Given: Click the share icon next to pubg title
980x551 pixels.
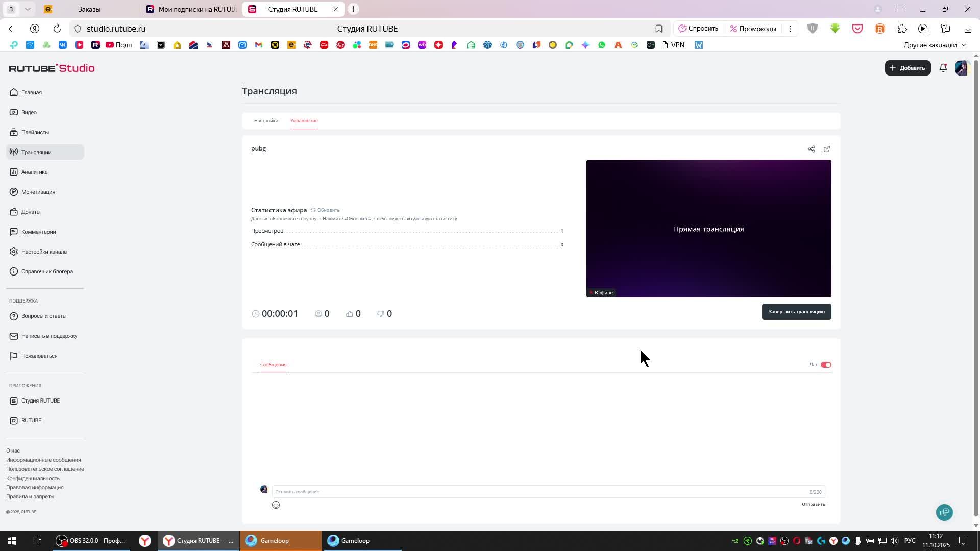Looking at the screenshot, I should tap(811, 149).
